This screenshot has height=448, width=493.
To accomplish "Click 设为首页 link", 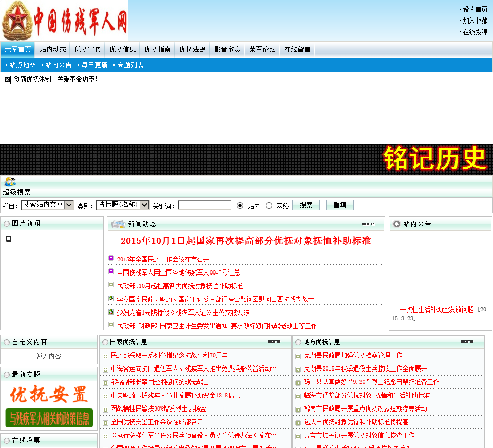I will tap(475, 9).
